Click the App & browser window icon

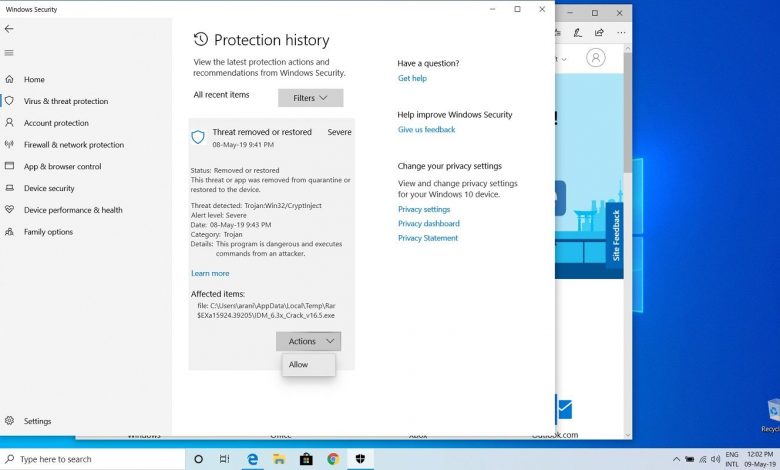pyautogui.click(x=9, y=166)
